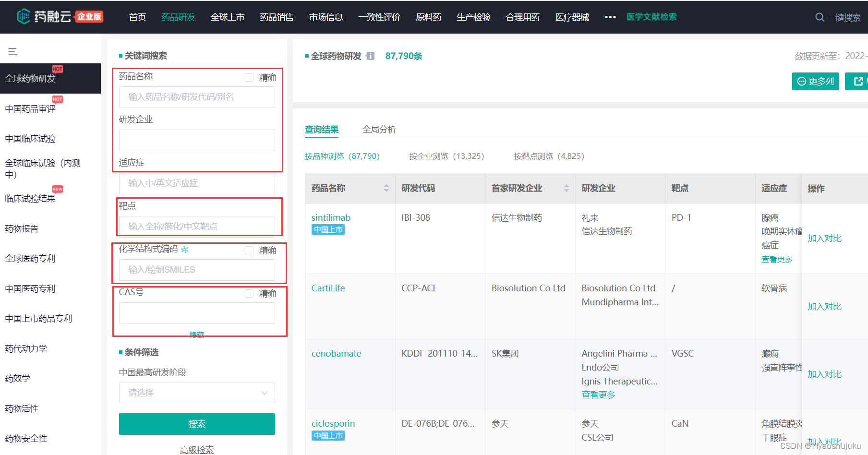Viewport: 868px width, 455px height.
Task: Expand 查看更多 companies for cenobamate
Action: tap(598, 395)
